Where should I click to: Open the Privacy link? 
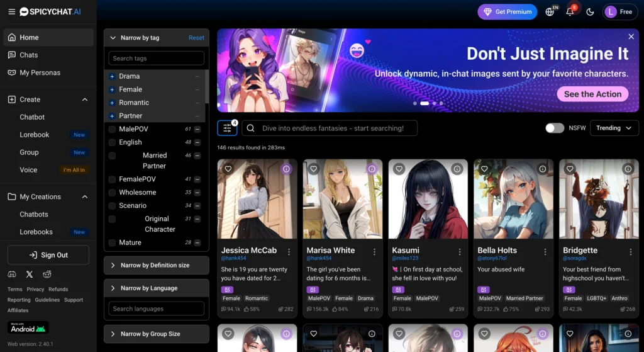click(35, 290)
